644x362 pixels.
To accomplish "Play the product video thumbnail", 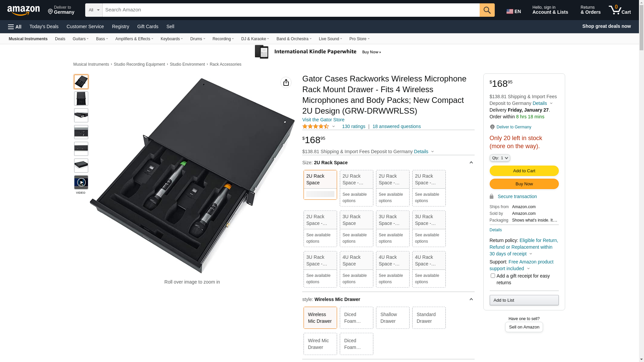I will tap(81, 183).
